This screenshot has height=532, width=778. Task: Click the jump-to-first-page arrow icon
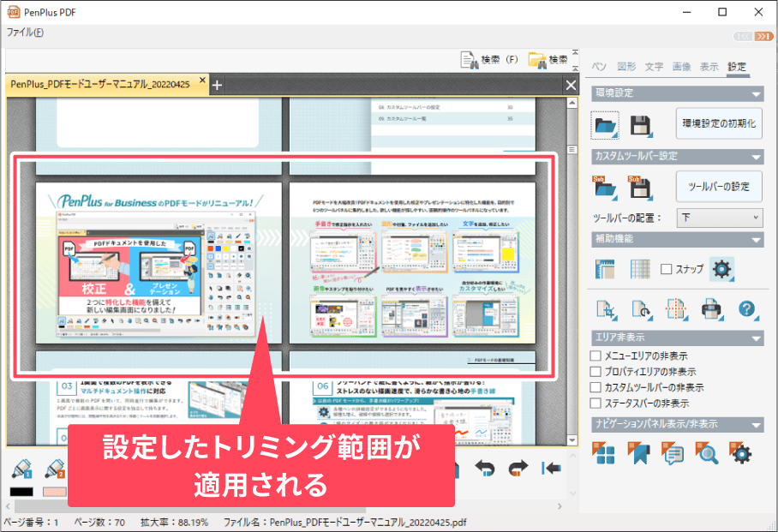pyautogui.click(x=551, y=468)
